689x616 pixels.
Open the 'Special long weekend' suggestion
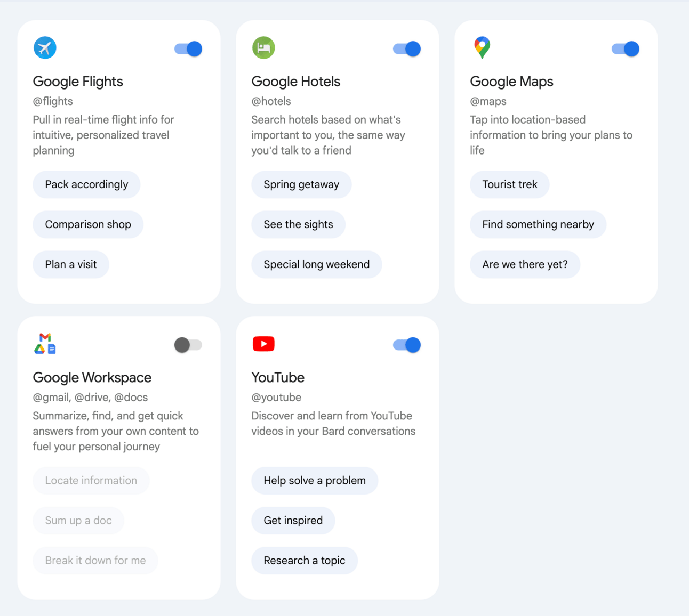[317, 264]
